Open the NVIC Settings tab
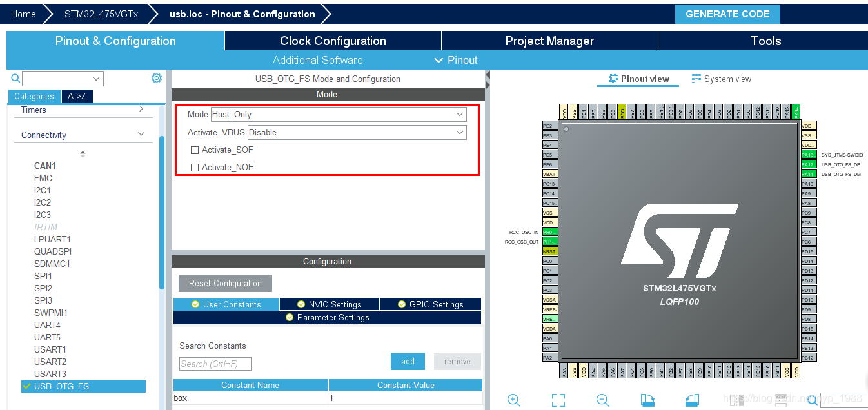 pos(330,304)
